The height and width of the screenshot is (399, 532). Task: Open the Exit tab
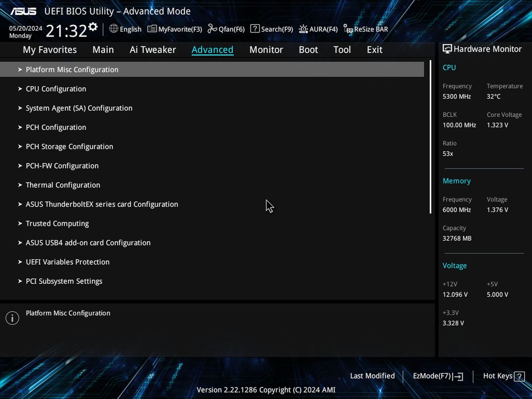pos(374,50)
